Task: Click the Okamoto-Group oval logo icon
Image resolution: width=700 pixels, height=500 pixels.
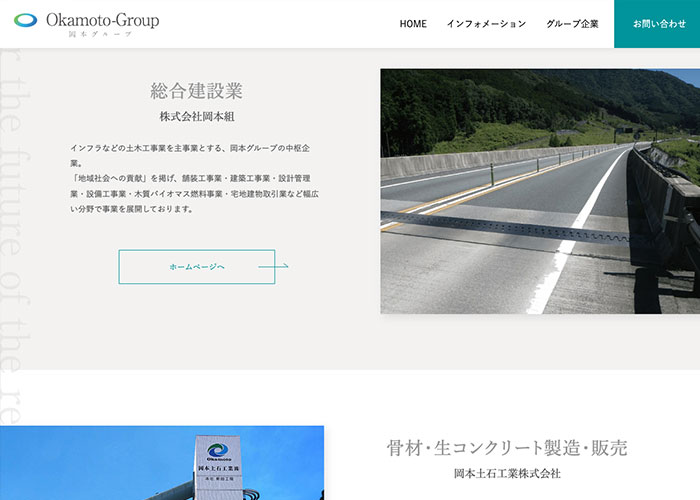Action: pos(25,20)
